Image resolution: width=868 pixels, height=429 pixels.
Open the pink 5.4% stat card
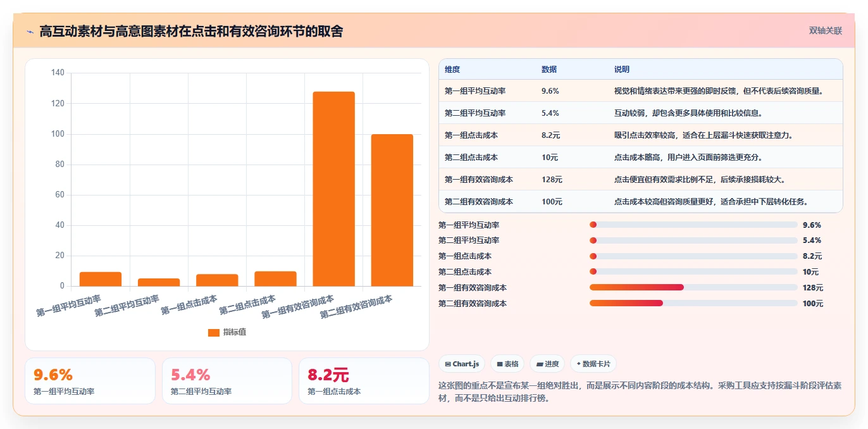(x=227, y=381)
